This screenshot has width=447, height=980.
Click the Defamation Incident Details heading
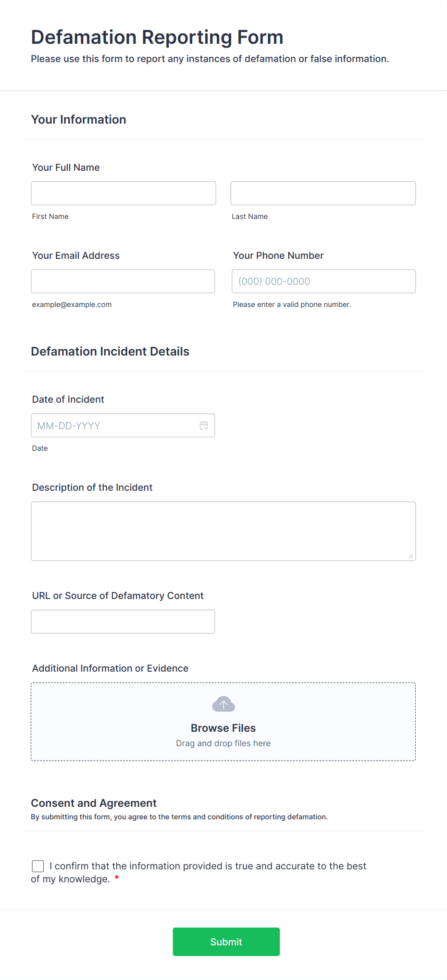click(110, 351)
